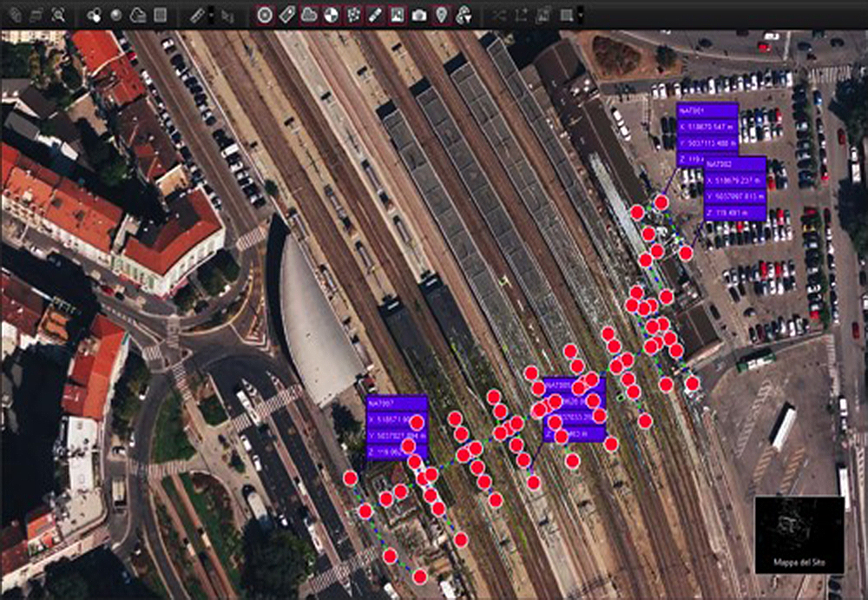This screenshot has height=600, width=868.
Task: Toggle the tag labels display button
Action: click(287, 15)
